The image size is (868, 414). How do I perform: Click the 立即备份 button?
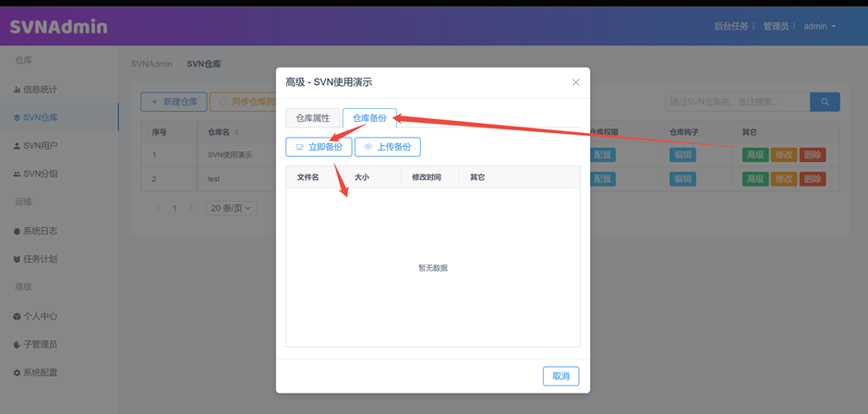tap(319, 148)
